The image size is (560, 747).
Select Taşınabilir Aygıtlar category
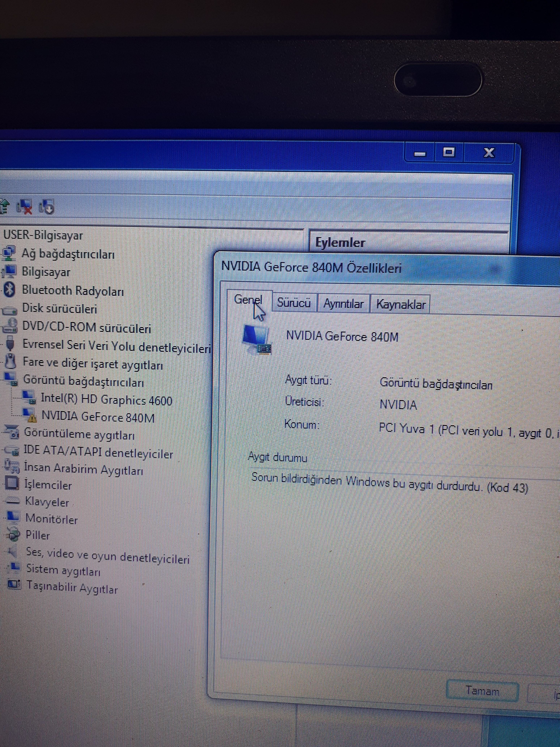click(x=72, y=587)
